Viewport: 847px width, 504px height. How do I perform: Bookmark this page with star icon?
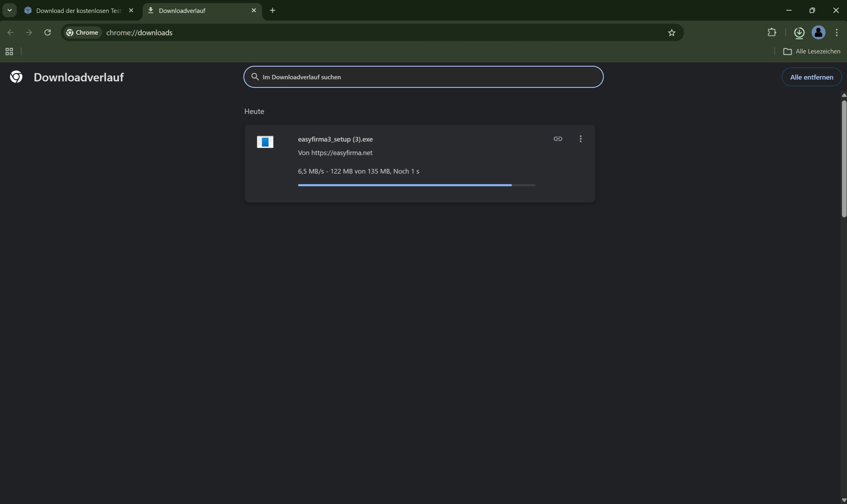(671, 33)
